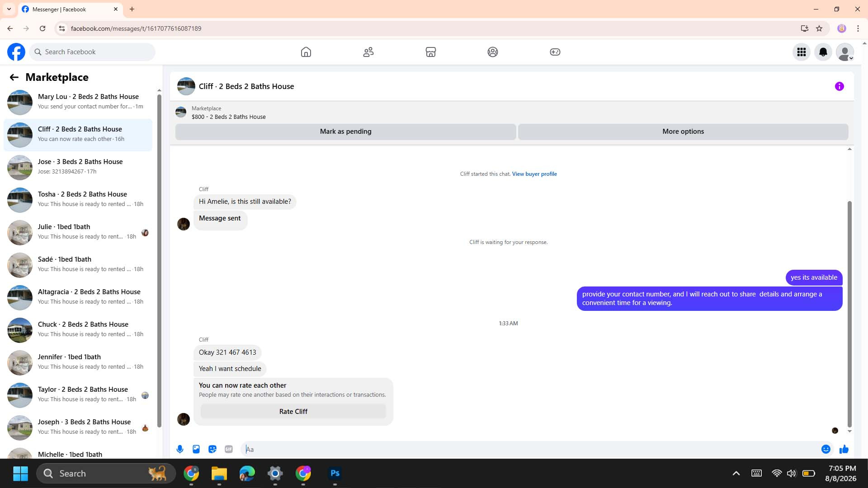Open the Marketplace storefront icon in the top navigation
Screen dimensions: 868x488
tap(431, 52)
